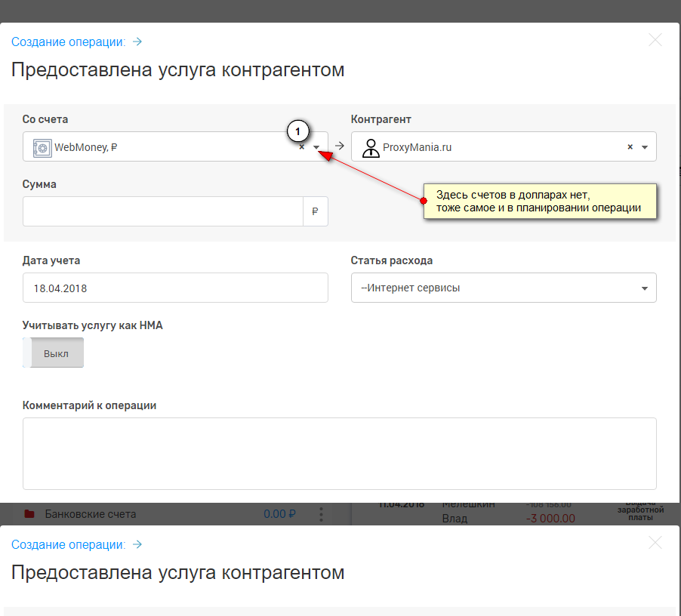Image resolution: width=681 pixels, height=616 pixels.
Task: Close the top operation creation dialog
Action: (655, 41)
